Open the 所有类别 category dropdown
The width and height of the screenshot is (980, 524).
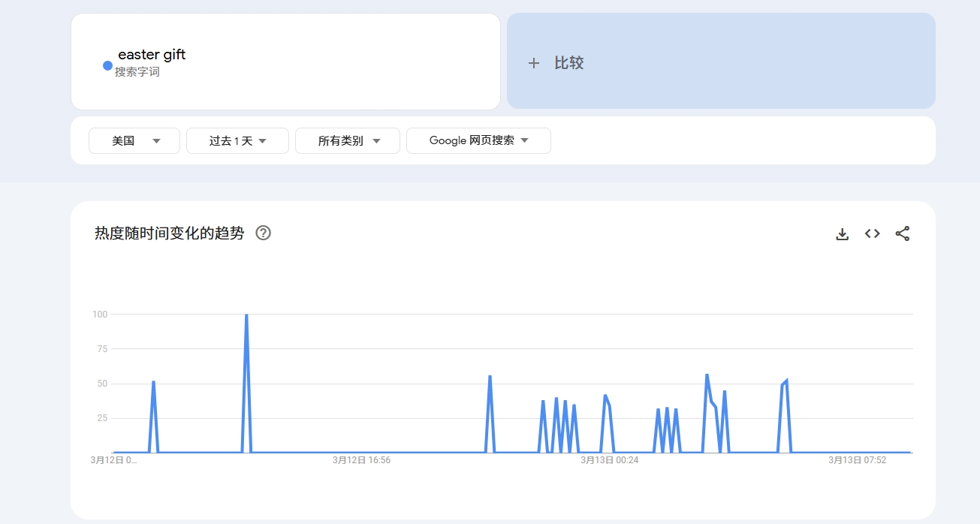[x=348, y=140]
